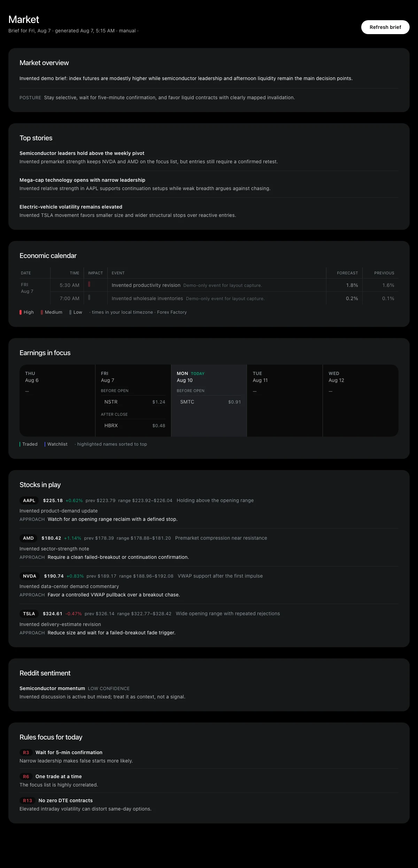This screenshot has width=418, height=868.
Task: Click the Low impact legend marker
Action: (70, 312)
